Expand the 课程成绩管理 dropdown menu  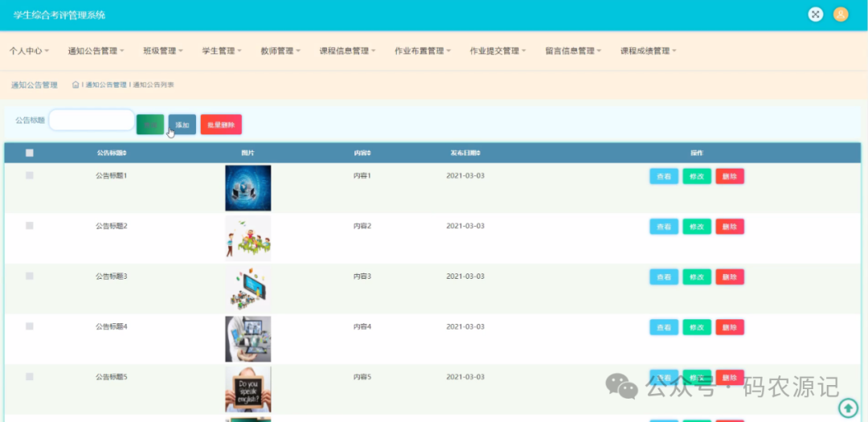[x=649, y=51]
